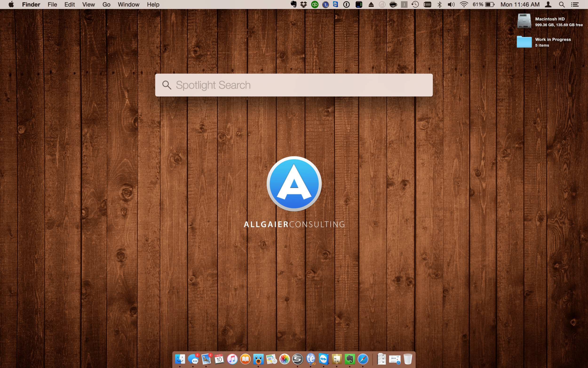Open the View menu

tap(88, 4)
